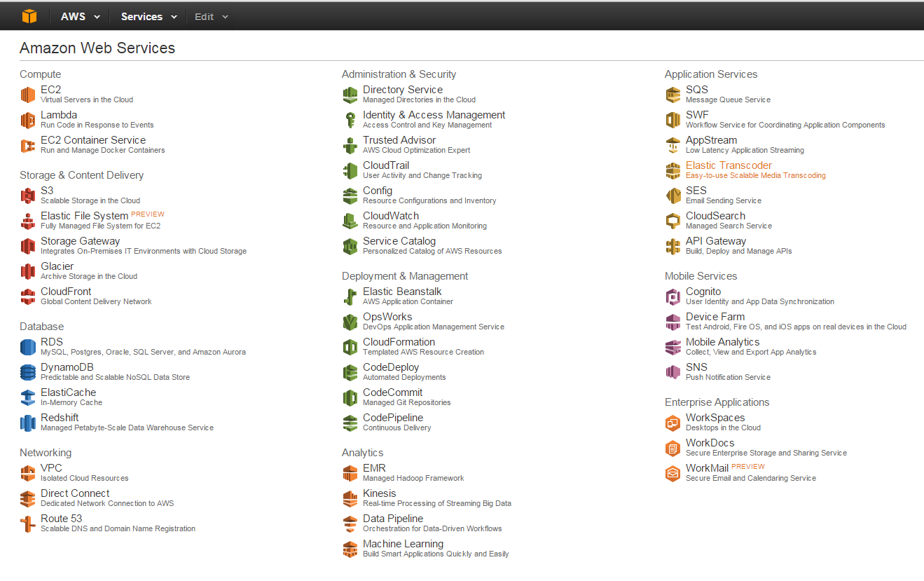Click the CloudWatch icon
Screen dimensions: 924x581
pyautogui.click(x=350, y=221)
